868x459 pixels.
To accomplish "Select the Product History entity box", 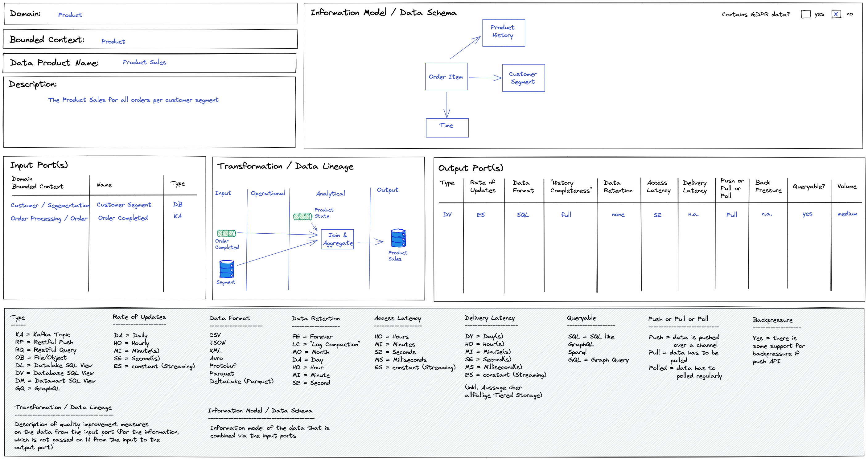I will (x=503, y=33).
